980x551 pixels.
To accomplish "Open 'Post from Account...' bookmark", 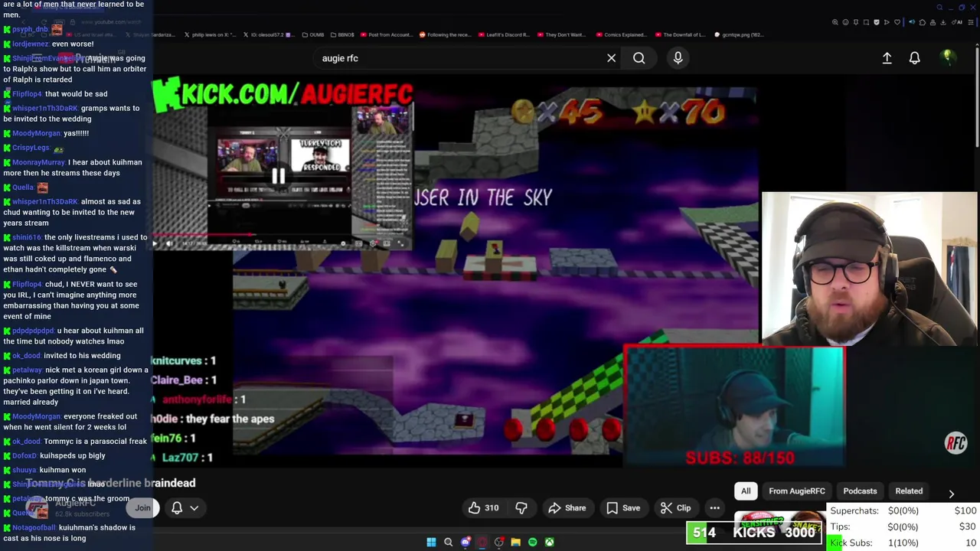I will [386, 34].
